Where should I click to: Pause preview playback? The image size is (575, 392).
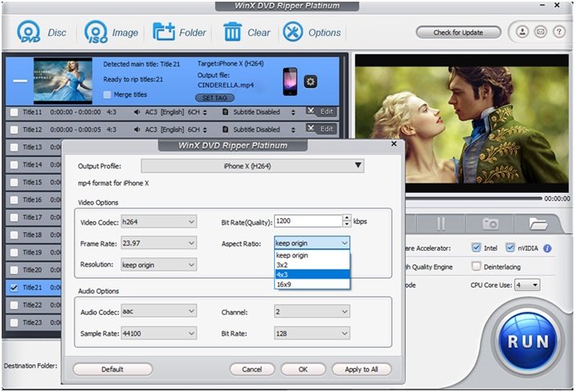(x=440, y=223)
